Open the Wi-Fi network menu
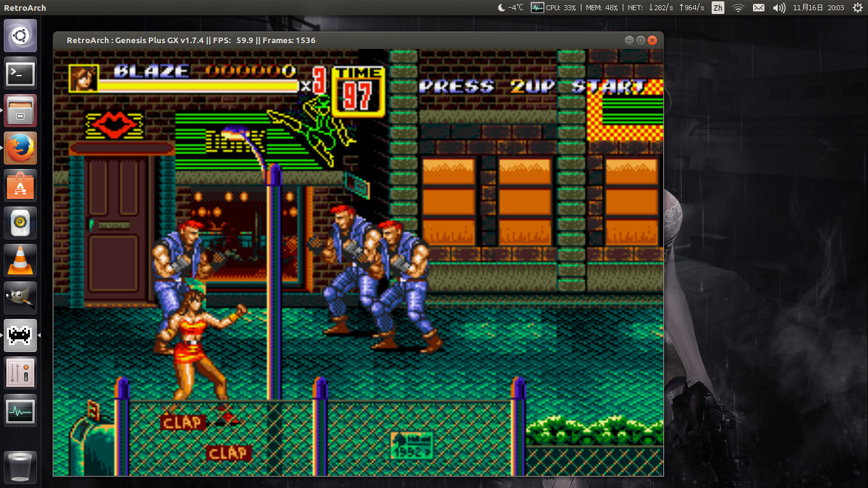868x488 pixels. 738,8
